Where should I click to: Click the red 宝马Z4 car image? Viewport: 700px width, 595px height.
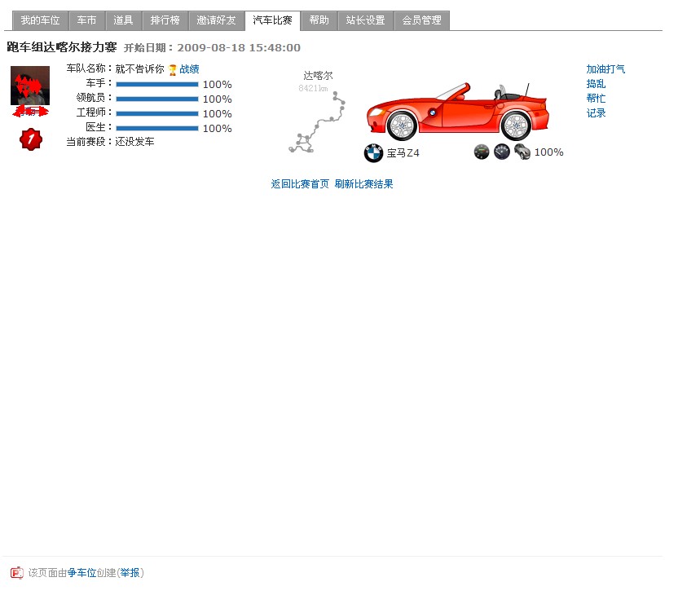458,112
